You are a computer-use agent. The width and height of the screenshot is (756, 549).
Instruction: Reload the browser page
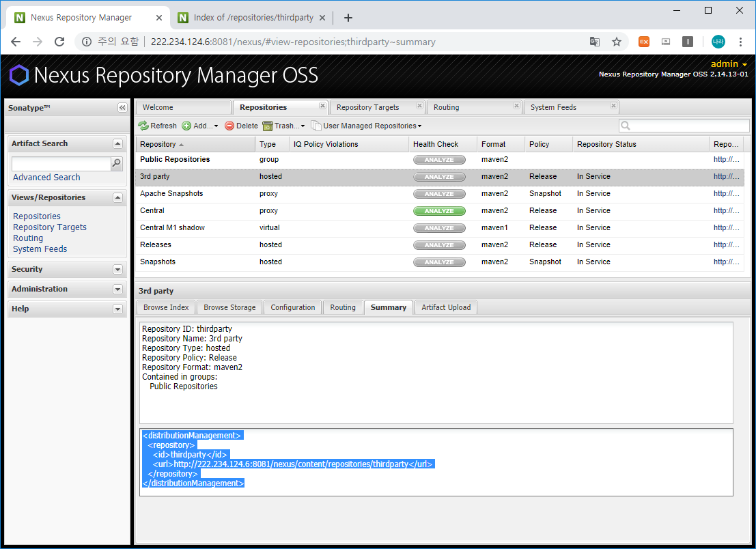(59, 42)
